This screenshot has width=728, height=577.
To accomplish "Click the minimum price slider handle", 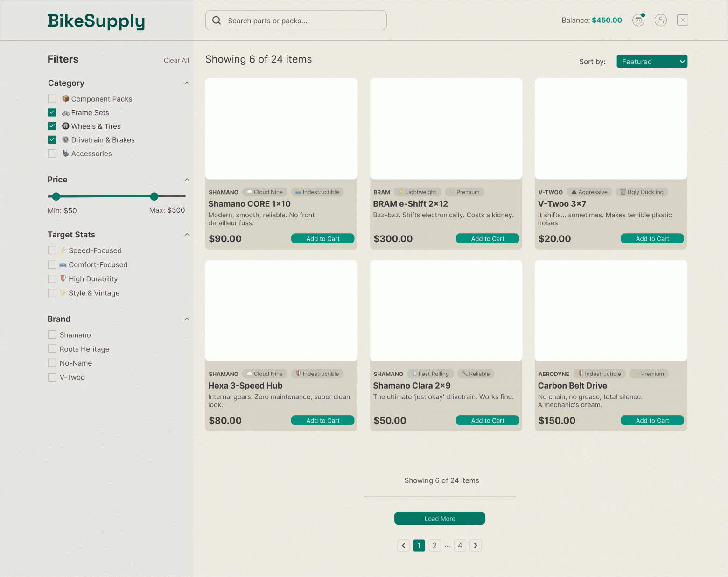I will pos(56,196).
